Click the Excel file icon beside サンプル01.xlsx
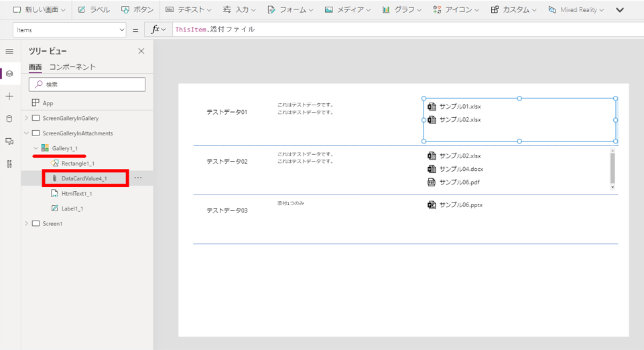644x350 pixels. click(432, 107)
